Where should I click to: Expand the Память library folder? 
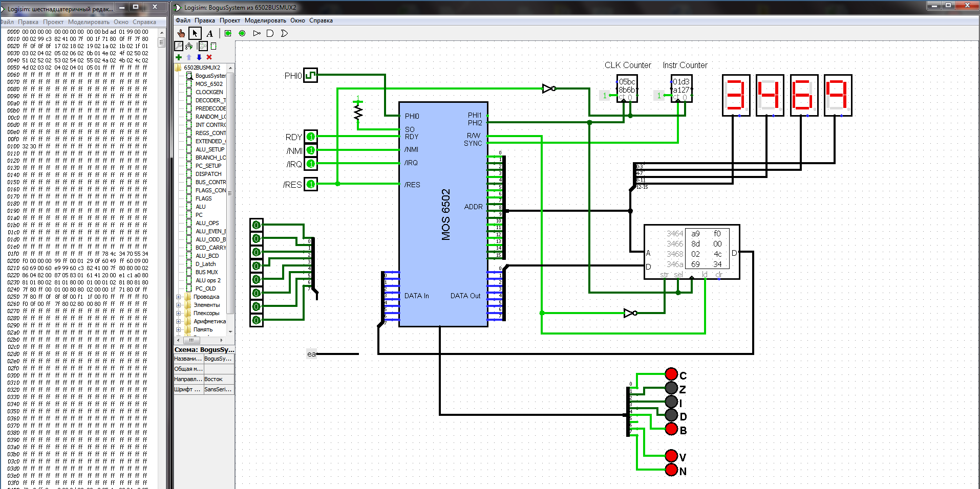click(179, 329)
